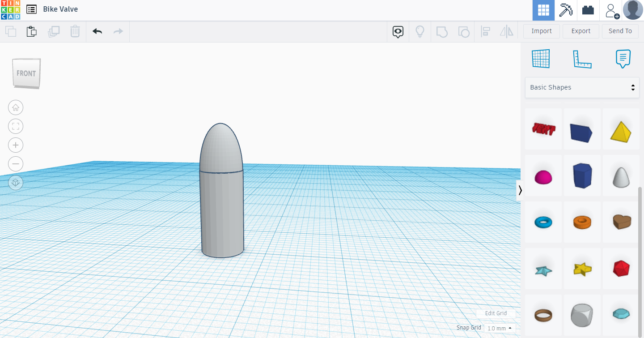Select the yellow Star shape
The height and width of the screenshot is (338, 644).
[582, 269]
